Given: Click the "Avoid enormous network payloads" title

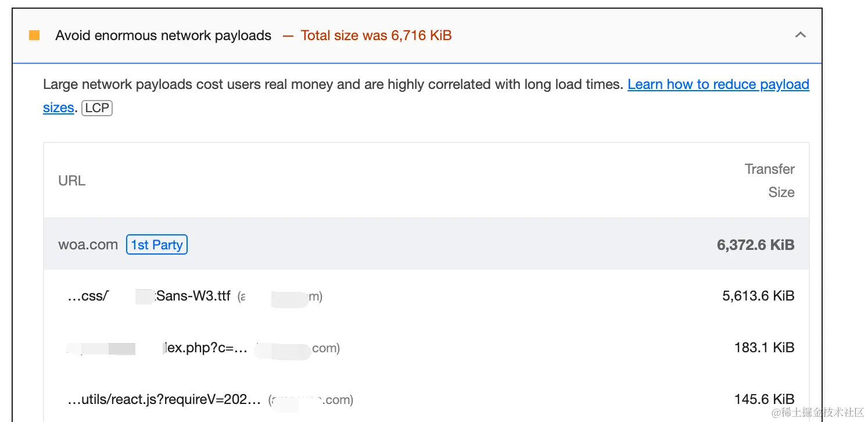Looking at the screenshot, I should click(163, 35).
